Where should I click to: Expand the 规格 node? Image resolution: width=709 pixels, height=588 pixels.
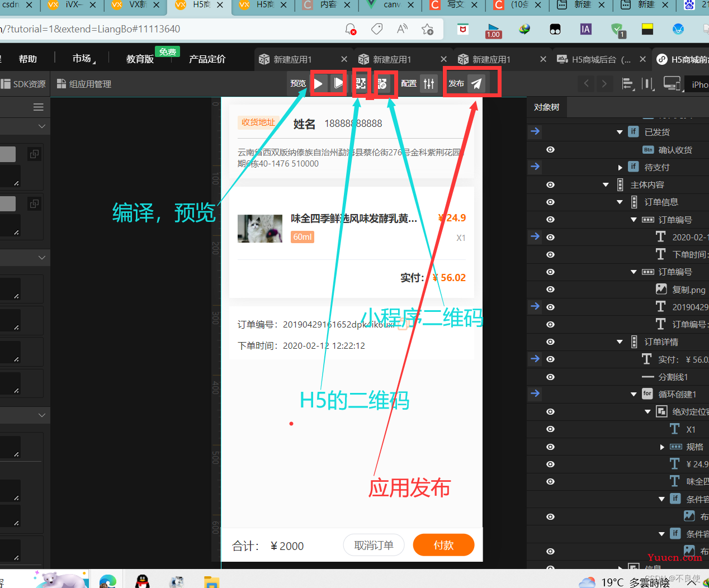pyautogui.click(x=661, y=447)
